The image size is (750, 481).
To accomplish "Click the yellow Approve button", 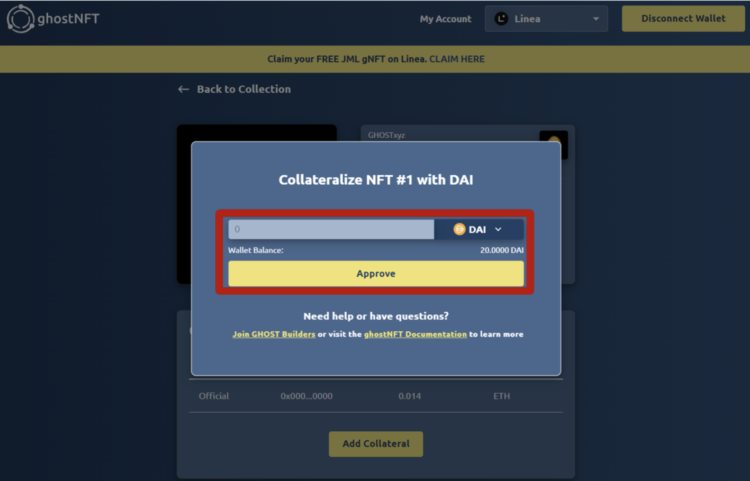I will pyautogui.click(x=375, y=273).
